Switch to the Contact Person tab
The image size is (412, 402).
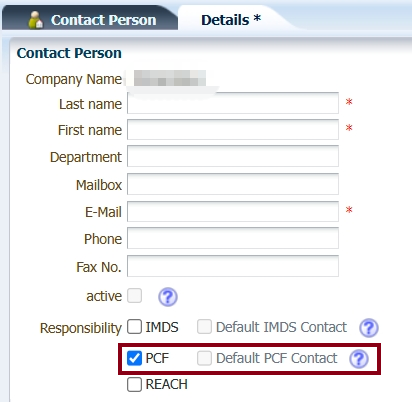pos(90,19)
